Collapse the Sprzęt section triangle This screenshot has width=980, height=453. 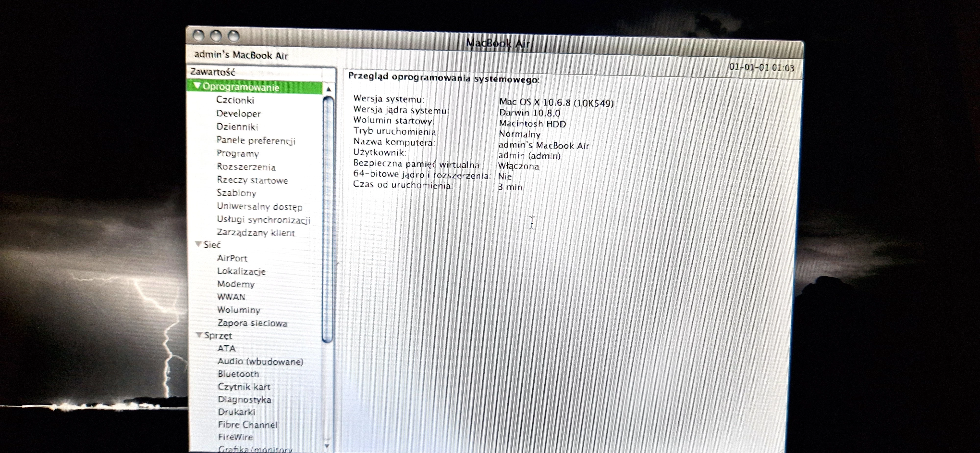click(199, 335)
